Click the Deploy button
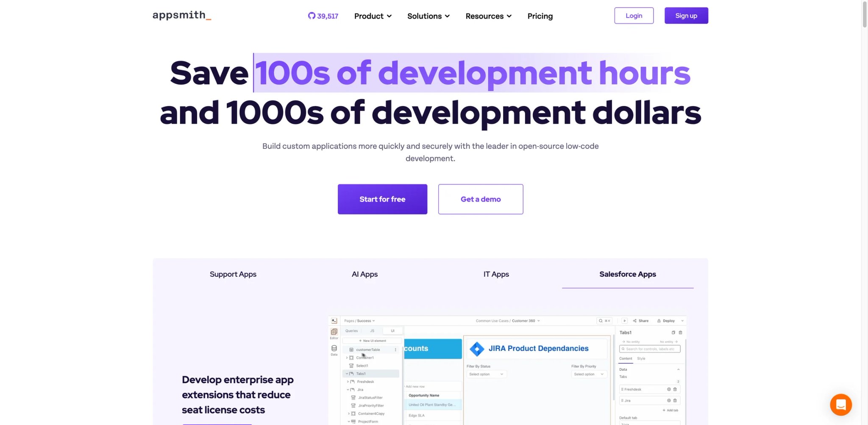This screenshot has height=425, width=868. [666, 321]
